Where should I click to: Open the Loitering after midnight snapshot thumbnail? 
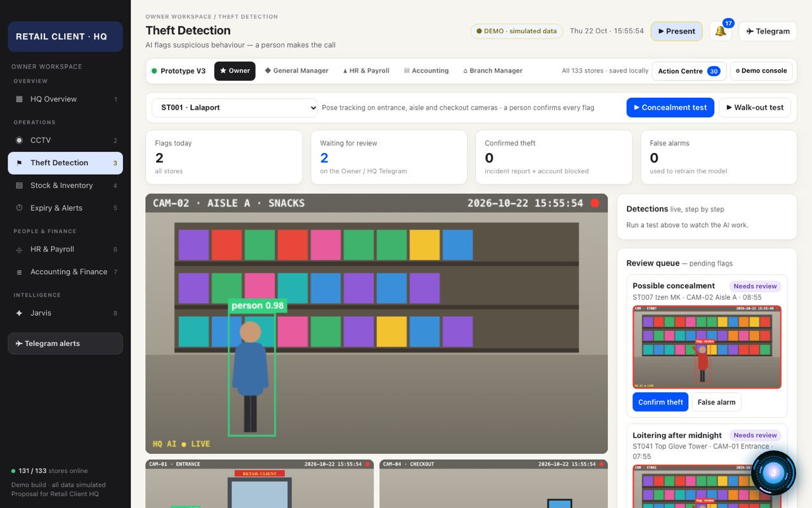coord(707,486)
